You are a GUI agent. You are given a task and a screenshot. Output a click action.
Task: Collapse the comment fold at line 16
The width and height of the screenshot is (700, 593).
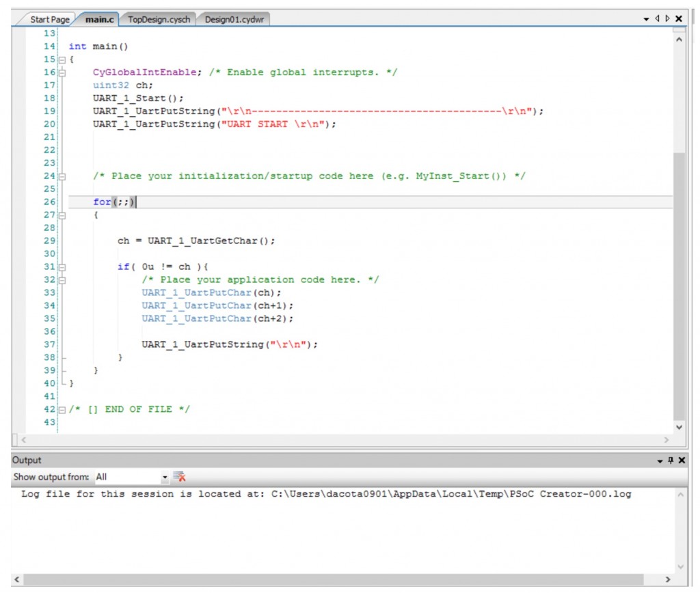pos(62,72)
